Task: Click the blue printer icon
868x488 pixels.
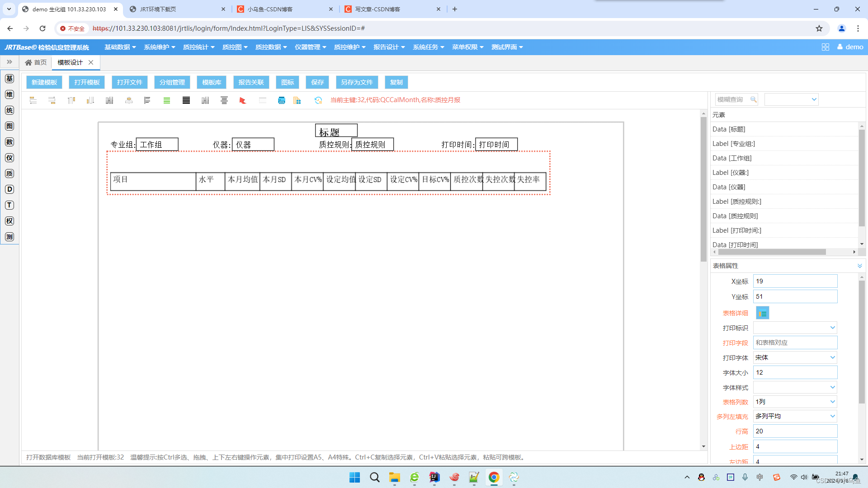Action: [282, 100]
